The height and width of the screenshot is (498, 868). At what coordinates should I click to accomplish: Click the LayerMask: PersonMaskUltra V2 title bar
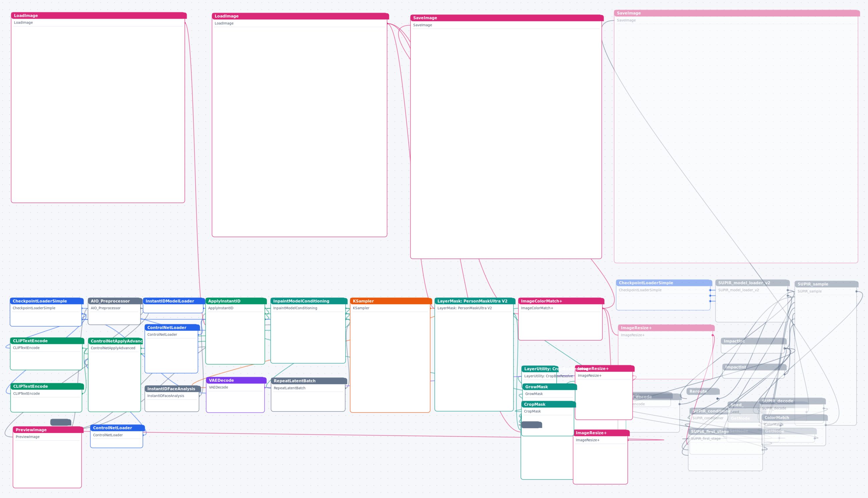click(474, 301)
